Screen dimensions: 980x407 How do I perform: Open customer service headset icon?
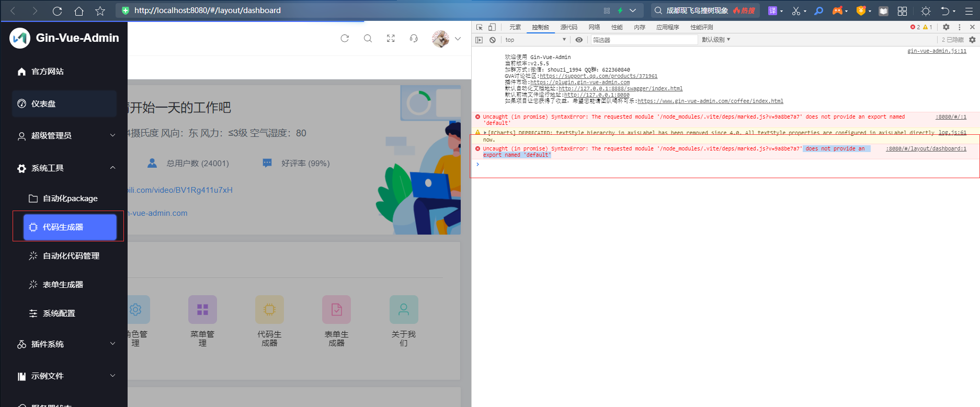414,38
